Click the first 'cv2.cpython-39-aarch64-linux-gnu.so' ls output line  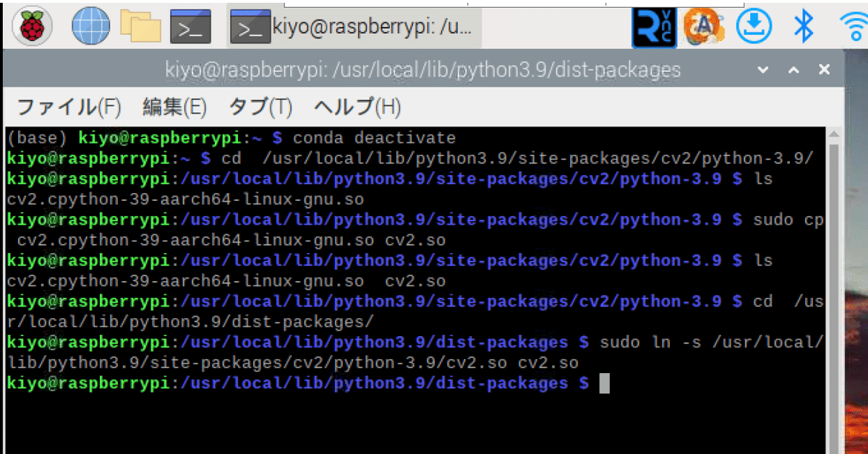[x=185, y=199]
